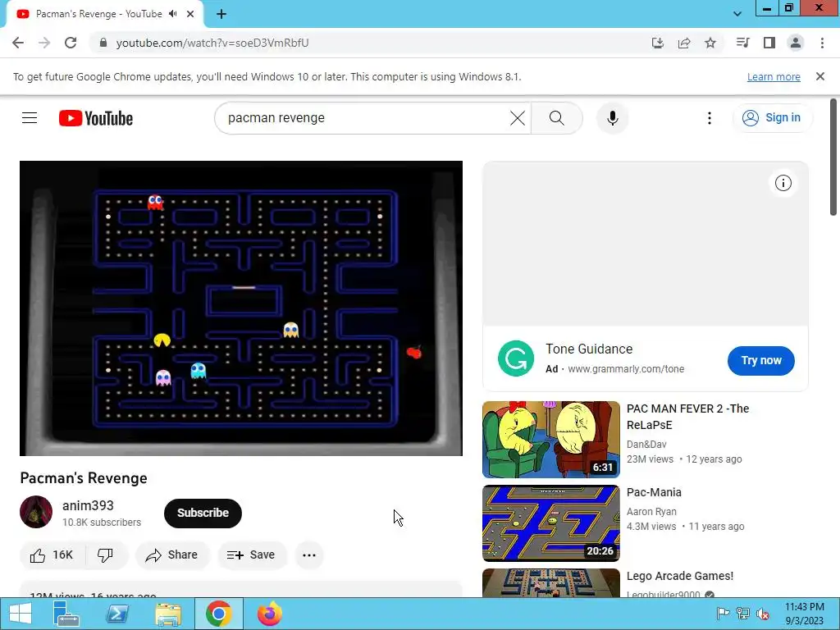This screenshot has width=840, height=630.
Task: Click the Tone Guidance ad title
Action: coord(589,349)
